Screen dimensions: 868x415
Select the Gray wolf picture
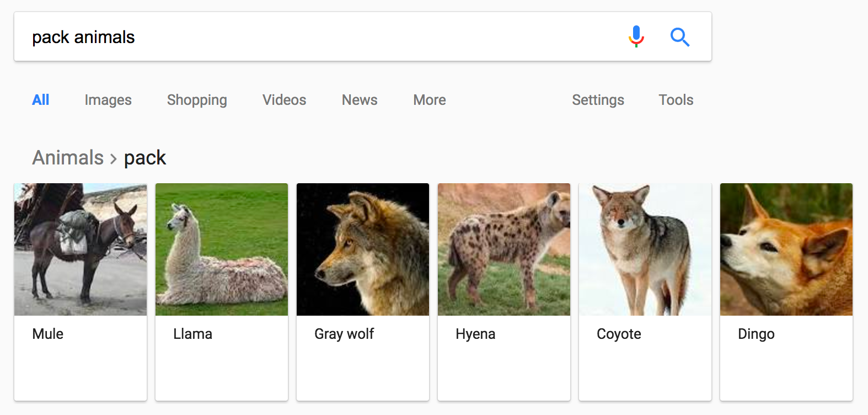(x=363, y=249)
